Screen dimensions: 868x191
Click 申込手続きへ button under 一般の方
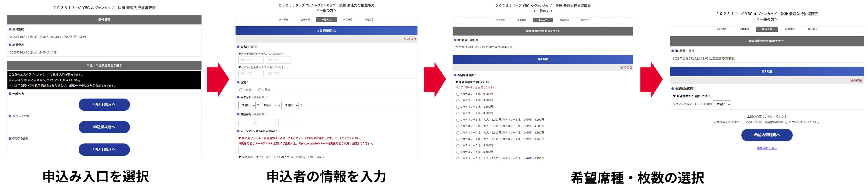pos(104,105)
